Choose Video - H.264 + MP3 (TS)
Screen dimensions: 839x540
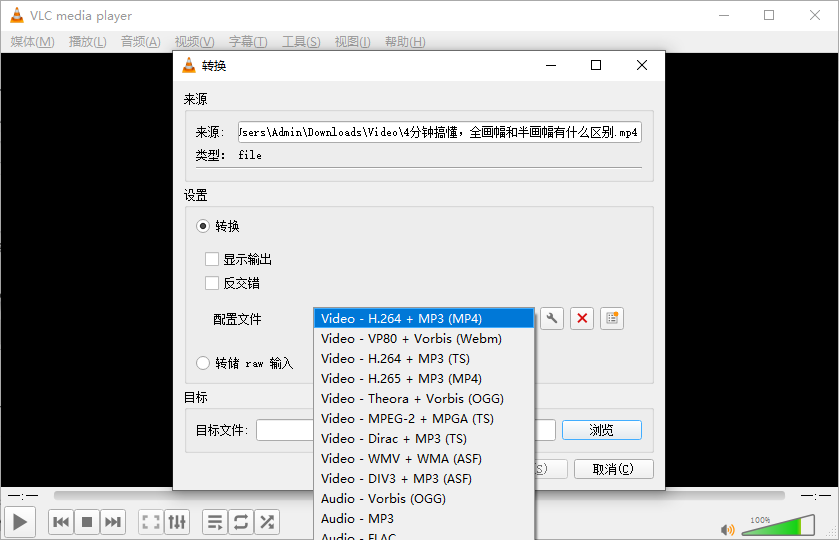[x=424, y=359]
